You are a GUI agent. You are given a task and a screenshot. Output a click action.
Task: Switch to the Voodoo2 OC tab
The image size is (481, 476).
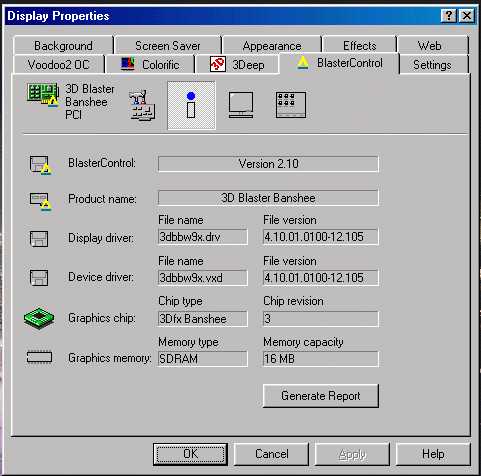59,64
